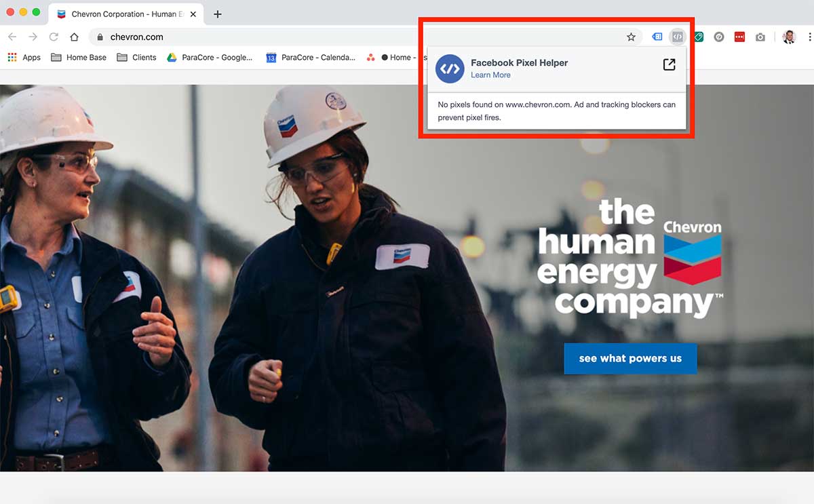This screenshot has height=504, width=814.
Task: Click the browser Back arrow
Action: pyautogui.click(x=12, y=37)
